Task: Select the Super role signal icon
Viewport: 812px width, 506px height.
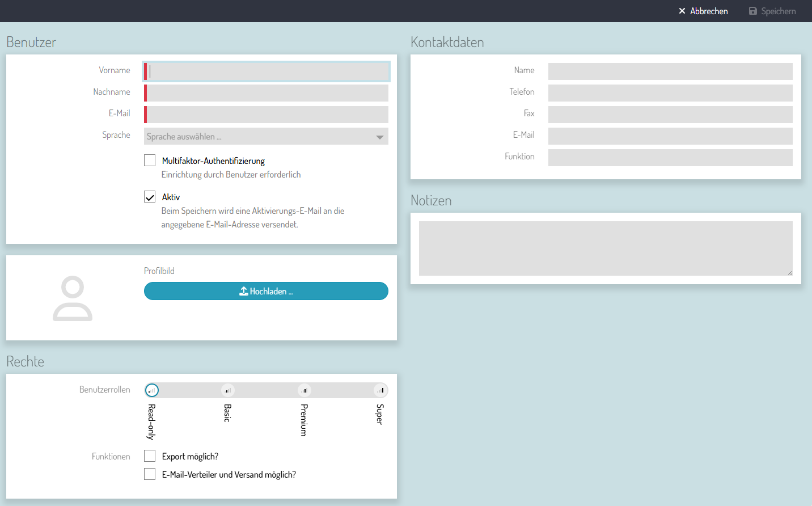Action: click(380, 390)
